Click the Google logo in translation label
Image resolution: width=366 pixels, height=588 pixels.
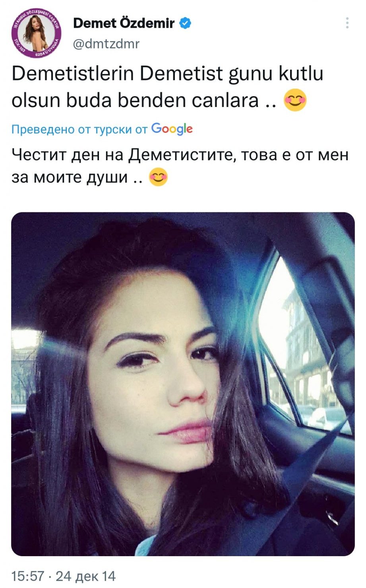pyautogui.click(x=172, y=129)
